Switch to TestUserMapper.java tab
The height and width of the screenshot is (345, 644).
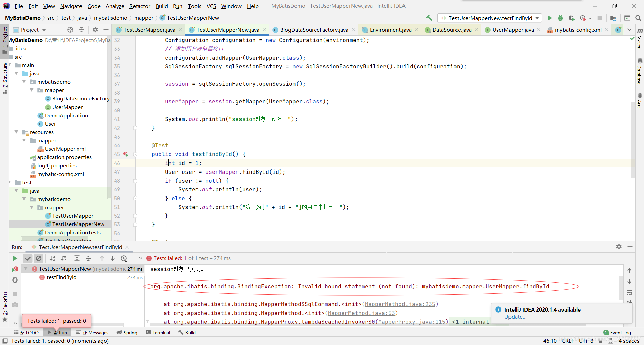[149, 30]
